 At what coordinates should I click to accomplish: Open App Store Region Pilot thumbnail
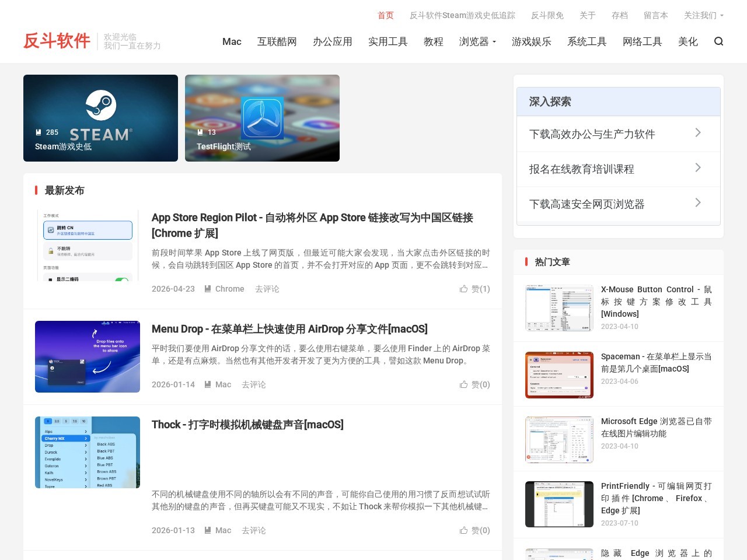88,246
